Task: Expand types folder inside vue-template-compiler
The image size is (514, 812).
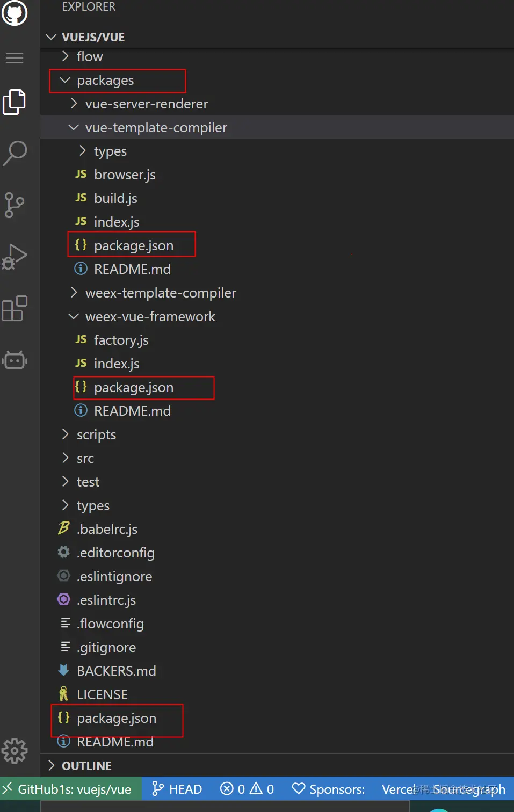Action: tap(277, 151)
